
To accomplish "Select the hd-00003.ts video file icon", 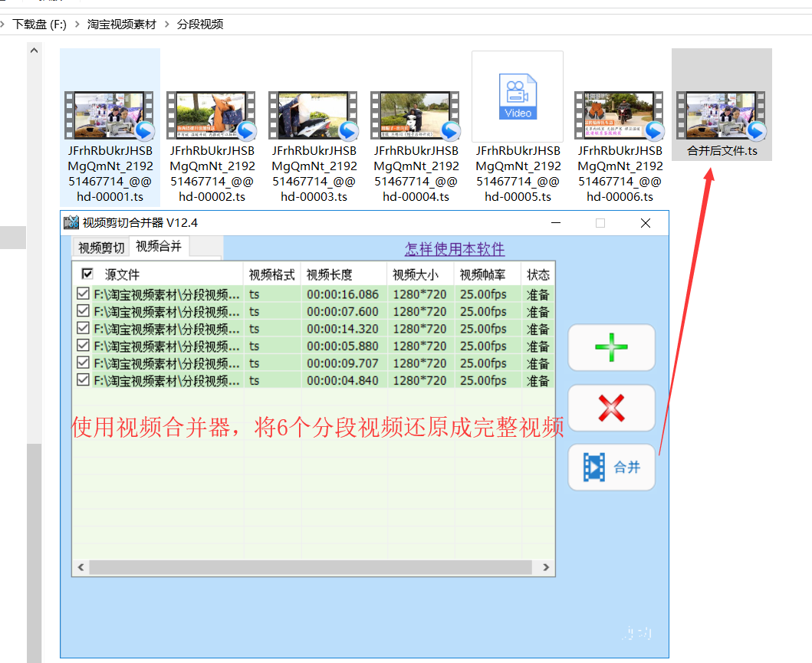I will (x=314, y=117).
